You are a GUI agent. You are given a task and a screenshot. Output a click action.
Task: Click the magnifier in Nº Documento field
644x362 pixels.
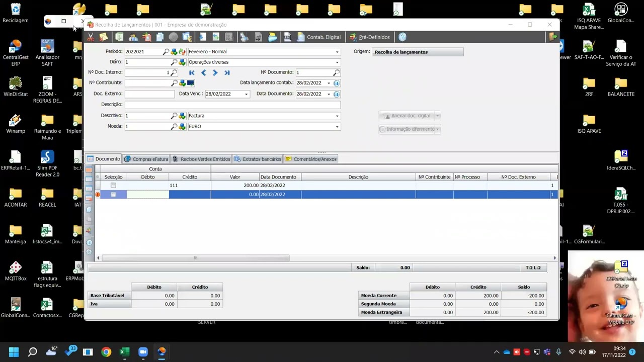[336, 73]
